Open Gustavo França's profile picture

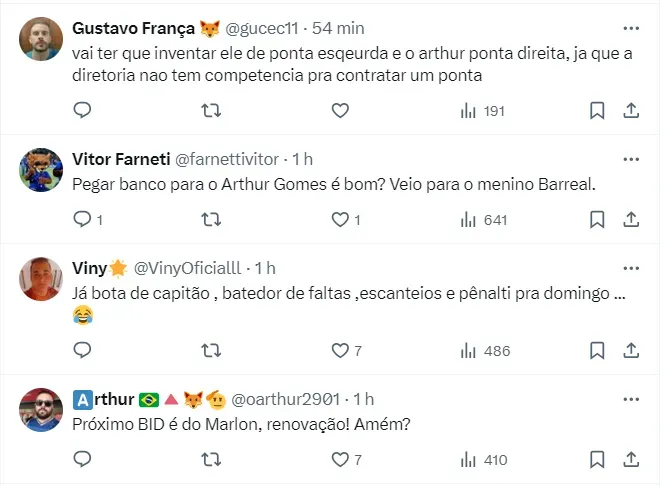[42, 39]
